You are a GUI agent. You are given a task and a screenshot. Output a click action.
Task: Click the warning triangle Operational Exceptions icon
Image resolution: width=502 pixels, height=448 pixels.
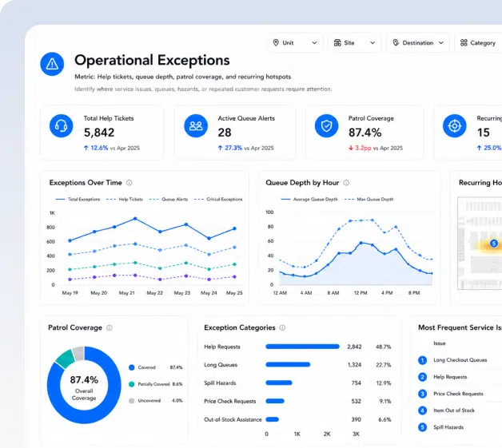(52, 64)
